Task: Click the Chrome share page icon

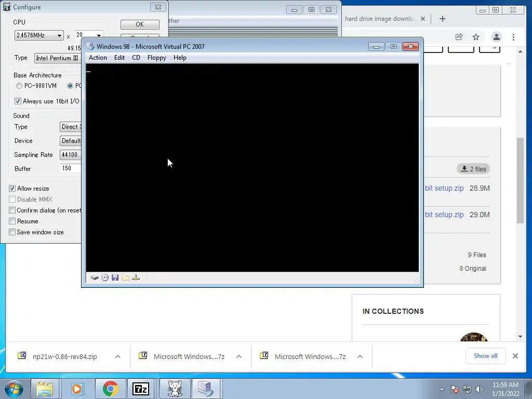Action: (x=459, y=37)
